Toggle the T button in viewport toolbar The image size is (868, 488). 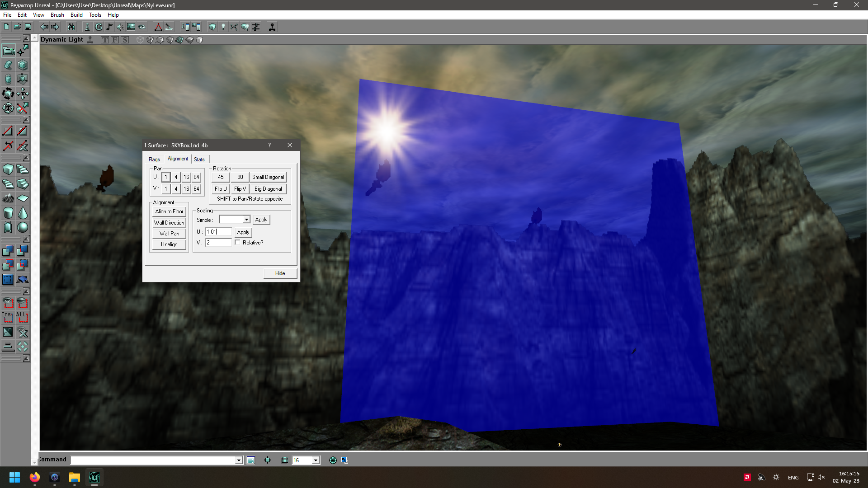click(x=105, y=40)
